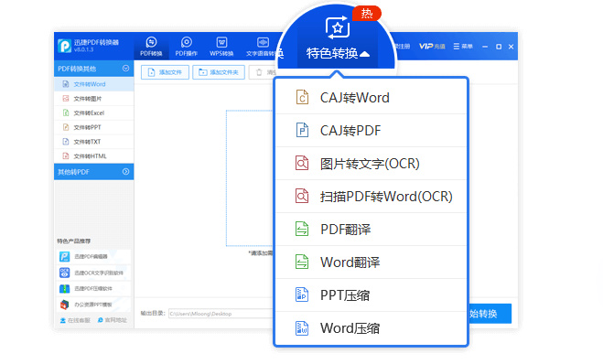The width and height of the screenshot is (603, 364).
Task: Click the 添加文件 button
Action: [165, 72]
